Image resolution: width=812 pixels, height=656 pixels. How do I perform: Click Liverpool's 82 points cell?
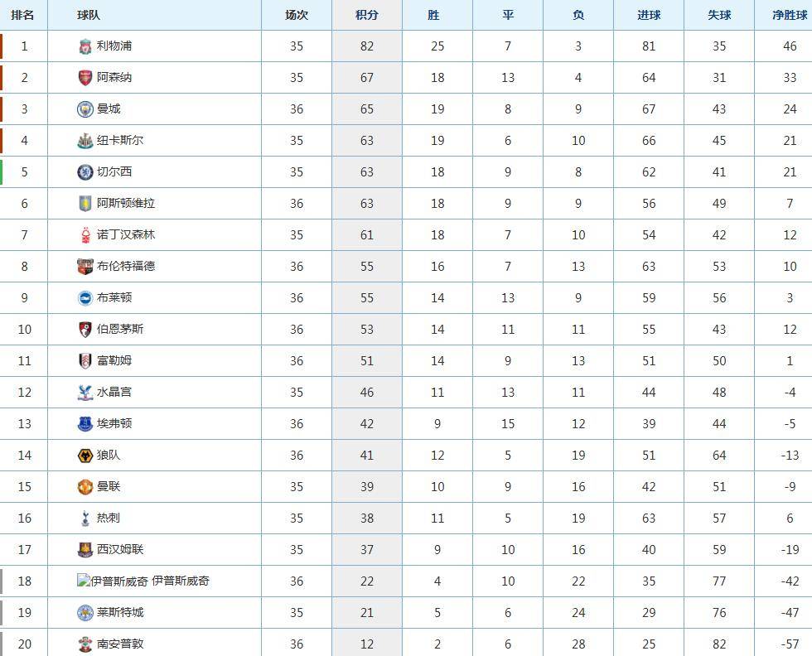[x=367, y=46]
